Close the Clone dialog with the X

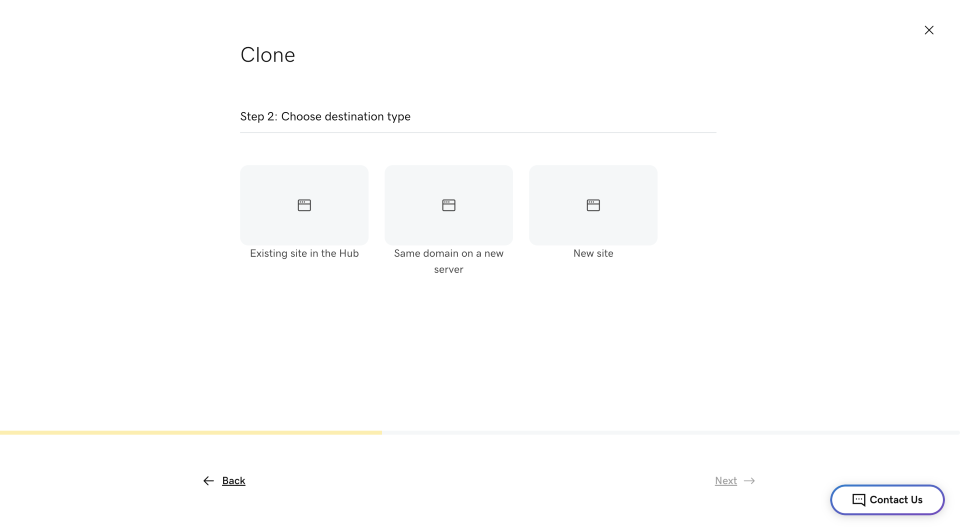(929, 30)
